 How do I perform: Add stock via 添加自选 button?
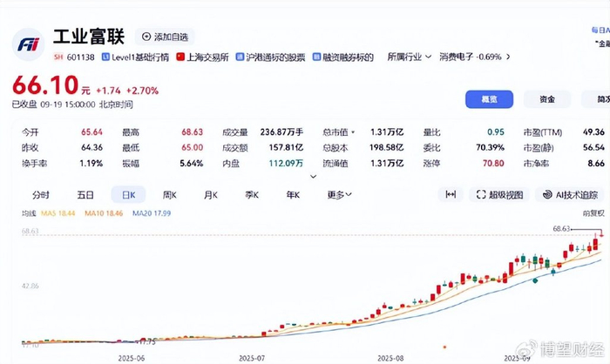(165, 37)
